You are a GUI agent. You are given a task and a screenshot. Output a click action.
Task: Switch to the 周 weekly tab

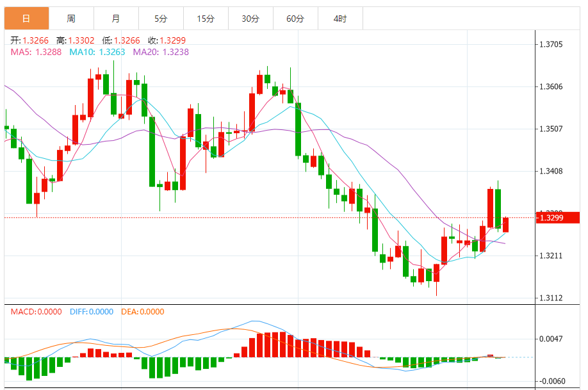71,19
